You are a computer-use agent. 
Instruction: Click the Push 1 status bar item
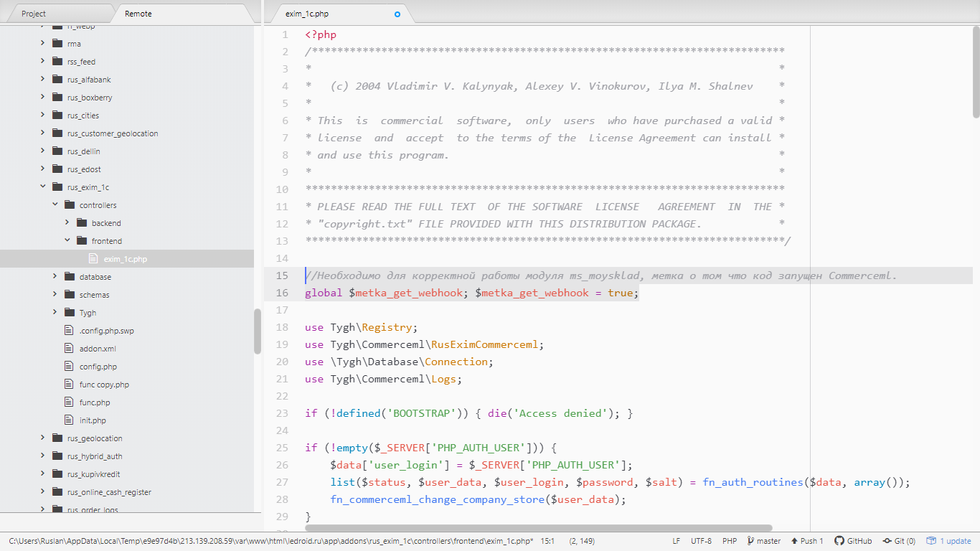[x=807, y=541]
